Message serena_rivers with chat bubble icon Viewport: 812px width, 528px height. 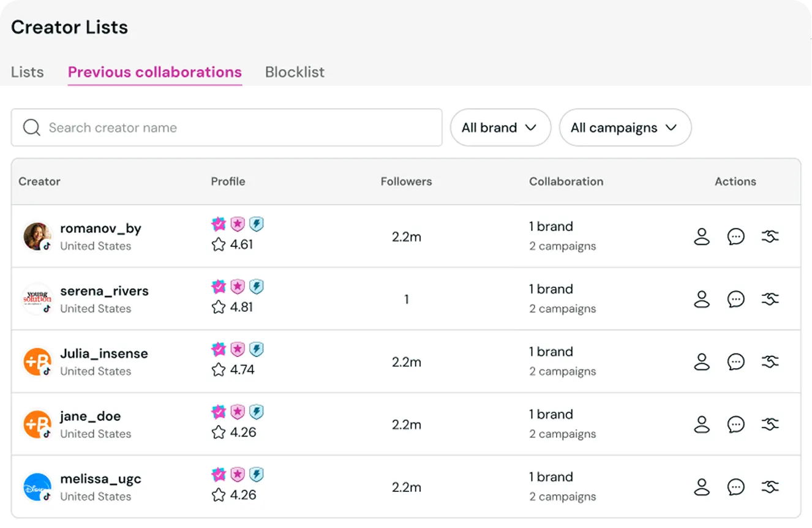736,299
